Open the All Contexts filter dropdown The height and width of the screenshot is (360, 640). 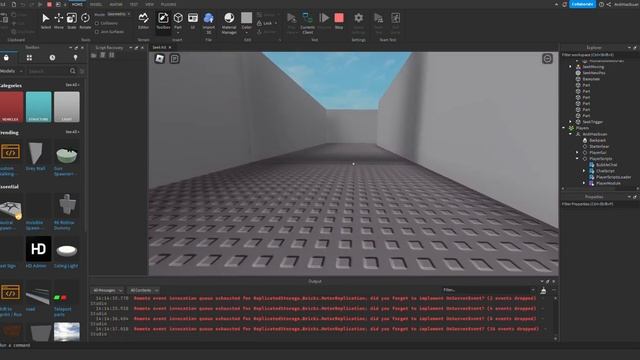pyautogui.click(x=144, y=290)
